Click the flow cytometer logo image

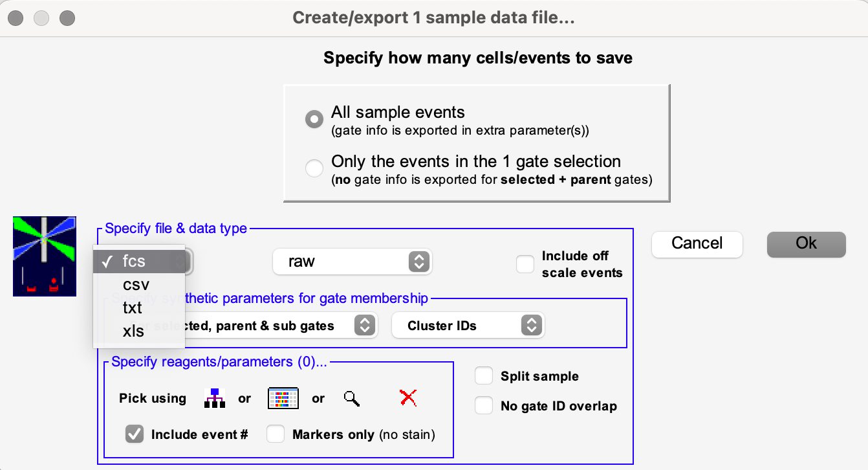pyautogui.click(x=45, y=256)
